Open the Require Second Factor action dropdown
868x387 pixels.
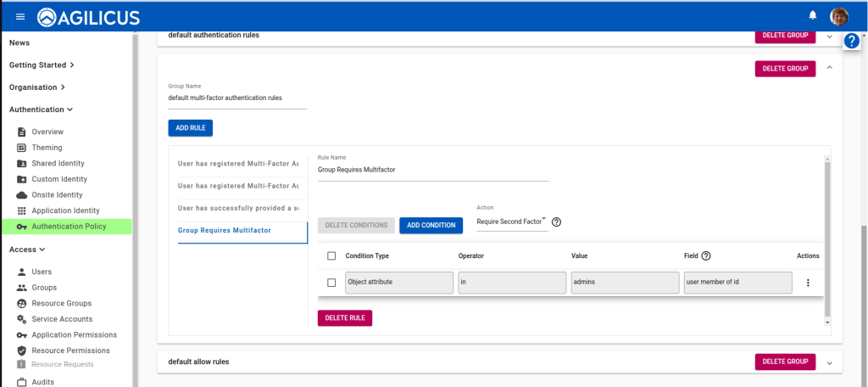(x=511, y=222)
